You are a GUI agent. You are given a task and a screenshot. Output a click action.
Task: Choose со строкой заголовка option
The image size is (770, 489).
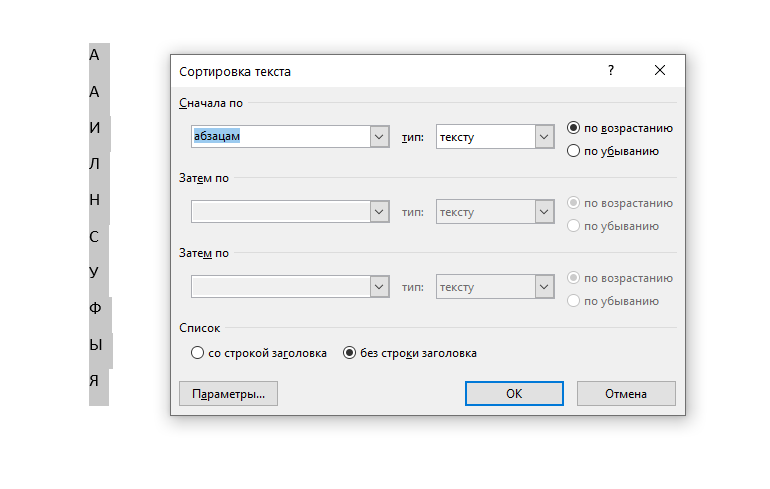click(197, 353)
